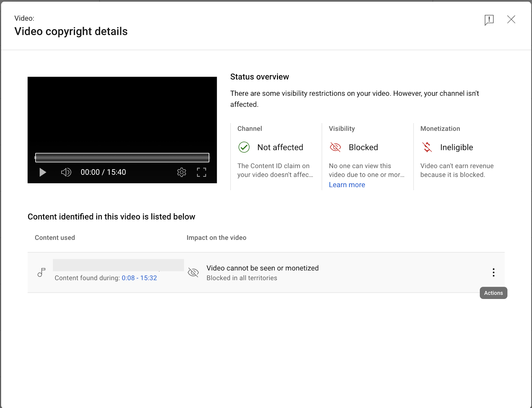Click 'Content identified in this video' heading
Image resolution: width=532 pixels, height=408 pixels.
(111, 217)
